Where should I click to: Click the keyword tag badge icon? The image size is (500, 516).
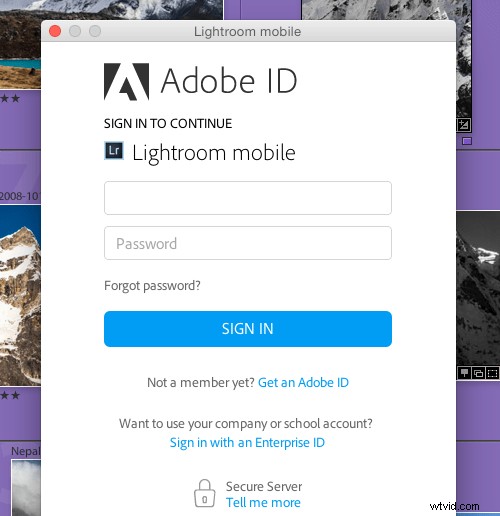464,373
